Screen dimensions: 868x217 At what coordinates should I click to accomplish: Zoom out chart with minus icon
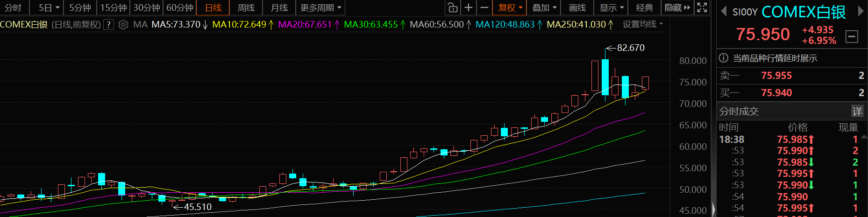[484, 7]
